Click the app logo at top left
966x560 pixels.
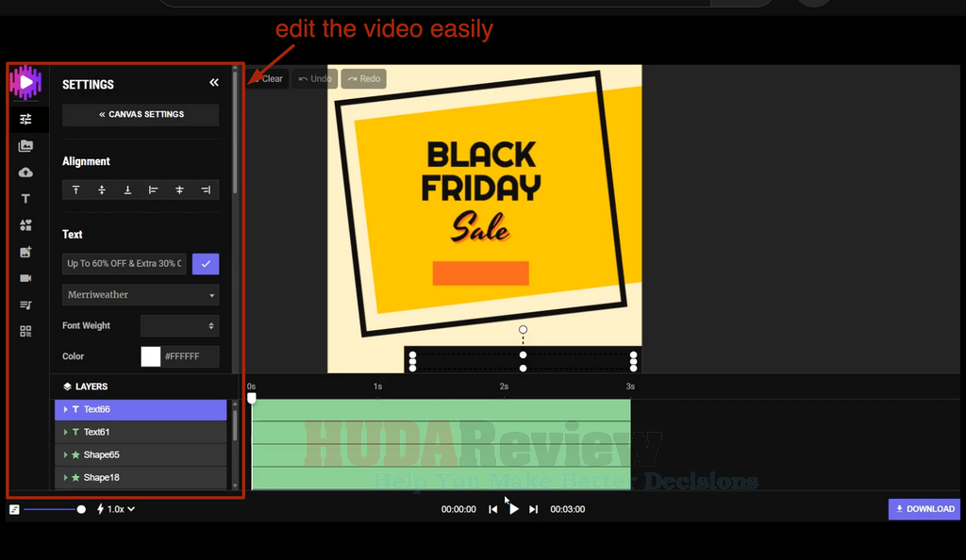point(25,83)
